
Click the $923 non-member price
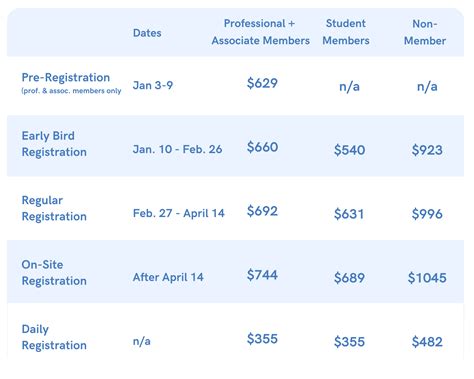[427, 150]
